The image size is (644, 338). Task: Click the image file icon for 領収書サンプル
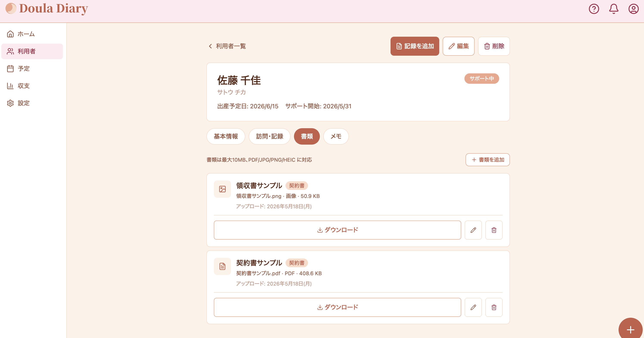[222, 189]
